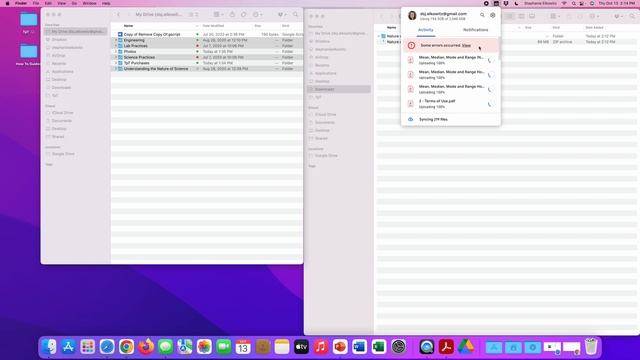Select Applications in left Finder sidebar
The width and height of the screenshot is (640, 360).
point(62,71)
